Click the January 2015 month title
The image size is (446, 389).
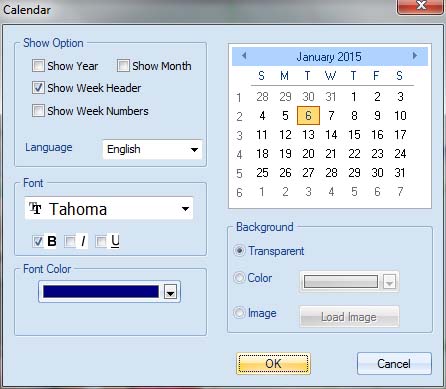329,57
